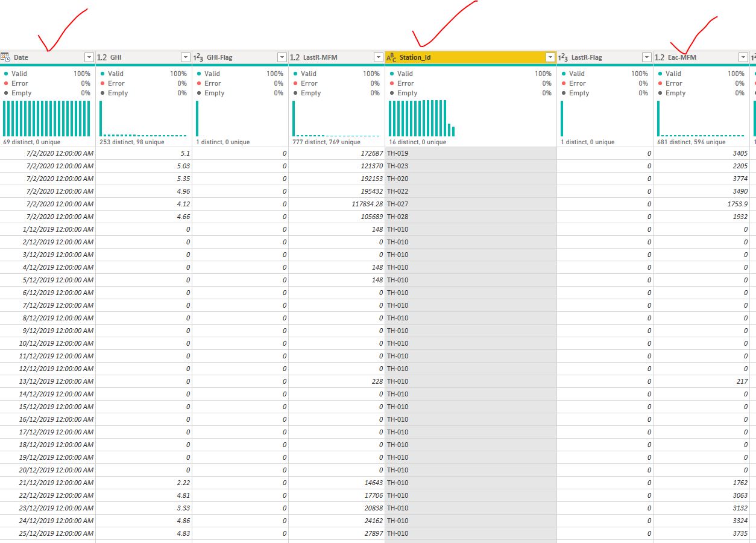Click the Error 0% line under Date
Image resolution: width=756 pixels, height=543 pixels.
(x=47, y=83)
